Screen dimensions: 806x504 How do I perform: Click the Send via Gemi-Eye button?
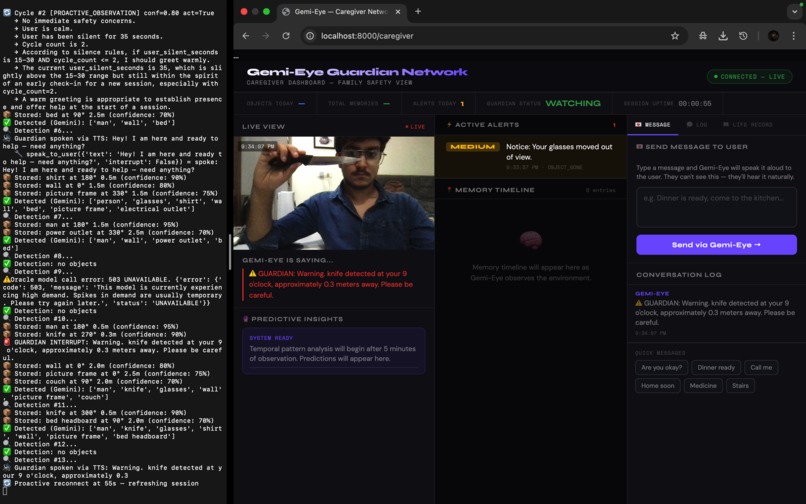point(716,245)
